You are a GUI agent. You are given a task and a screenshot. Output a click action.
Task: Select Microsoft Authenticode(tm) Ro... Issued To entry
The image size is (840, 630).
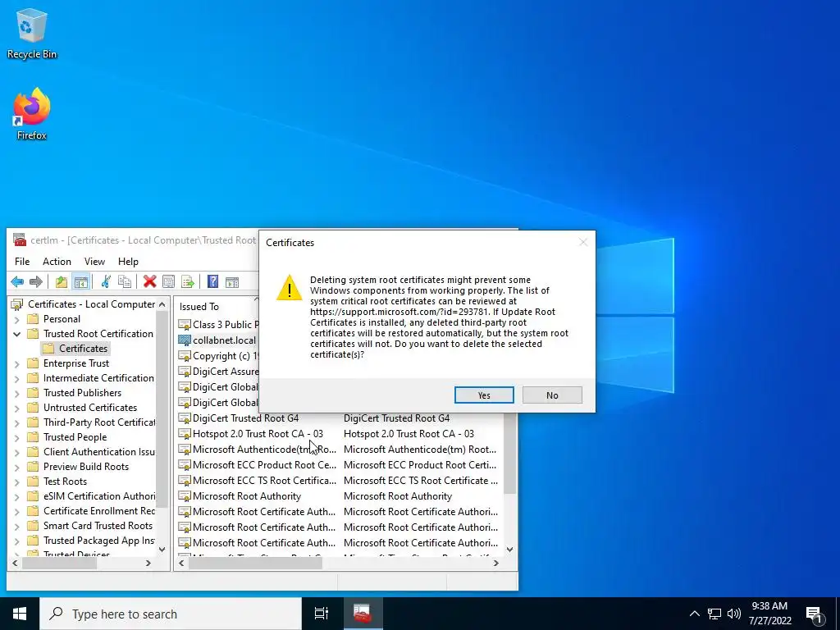coord(264,450)
